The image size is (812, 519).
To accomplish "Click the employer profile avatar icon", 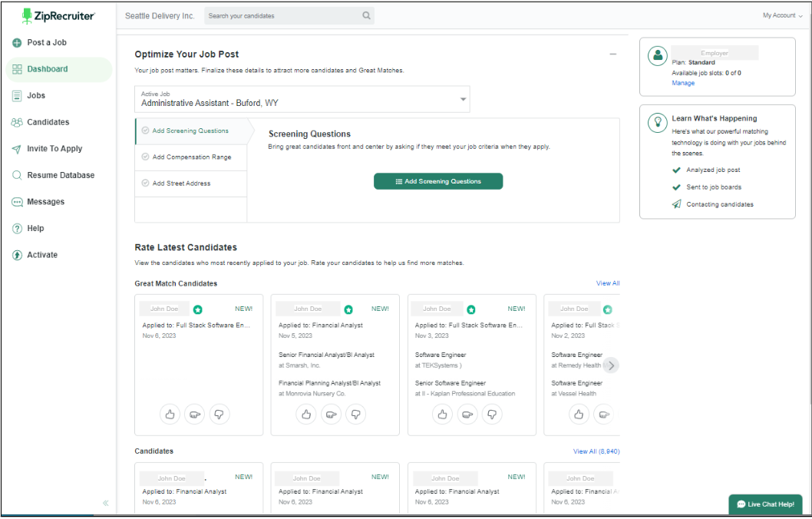I will [x=657, y=55].
